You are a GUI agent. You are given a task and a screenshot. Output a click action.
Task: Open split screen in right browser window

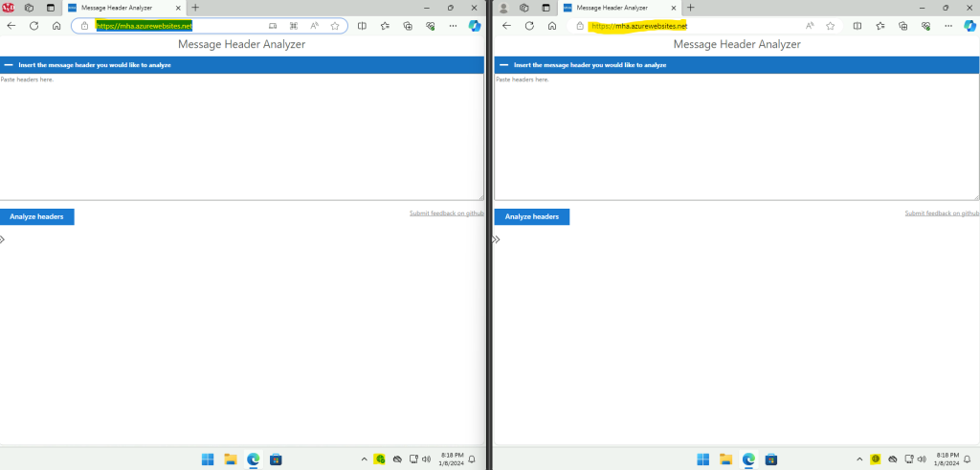pyautogui.click(x=857, y=26)
